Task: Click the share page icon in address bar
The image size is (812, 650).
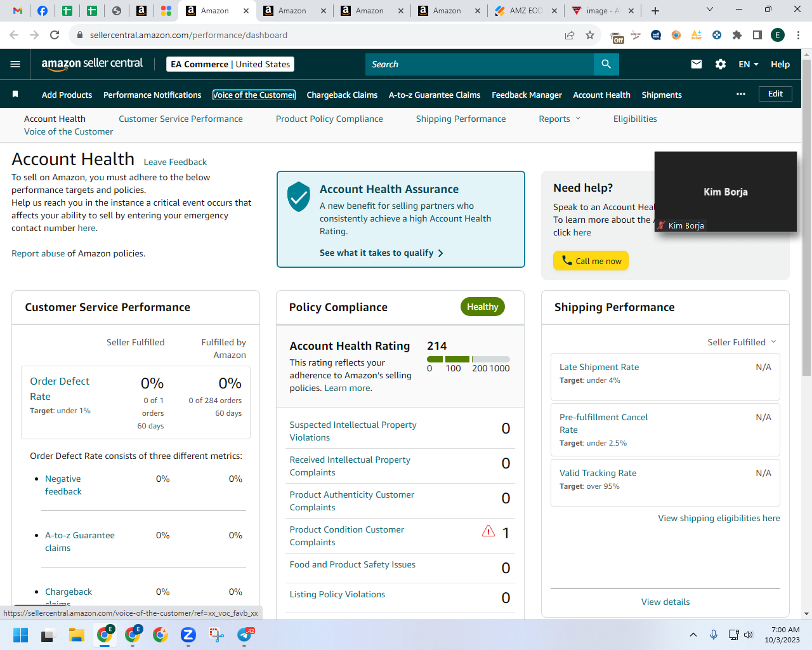Action: [x=570, y=35]
